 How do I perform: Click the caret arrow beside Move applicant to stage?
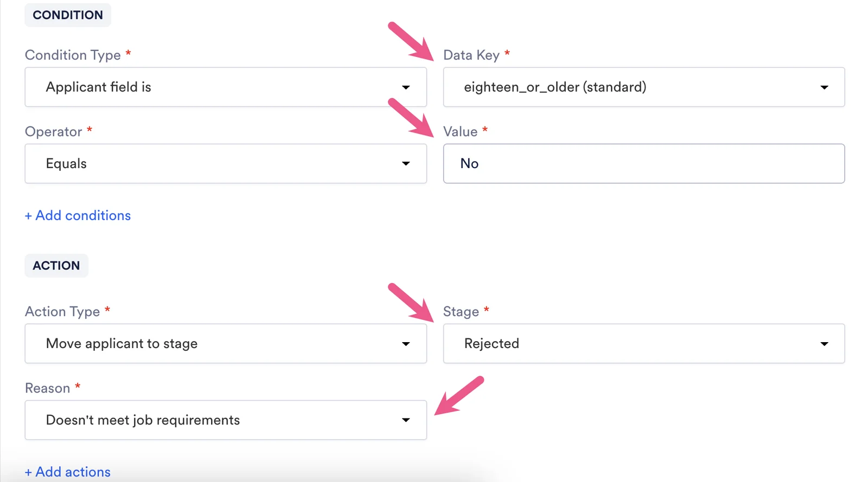406,344
